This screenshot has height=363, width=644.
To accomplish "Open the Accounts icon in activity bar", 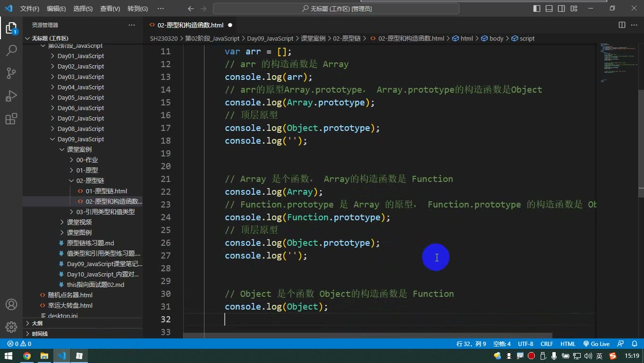I will (x=11, y=304).
